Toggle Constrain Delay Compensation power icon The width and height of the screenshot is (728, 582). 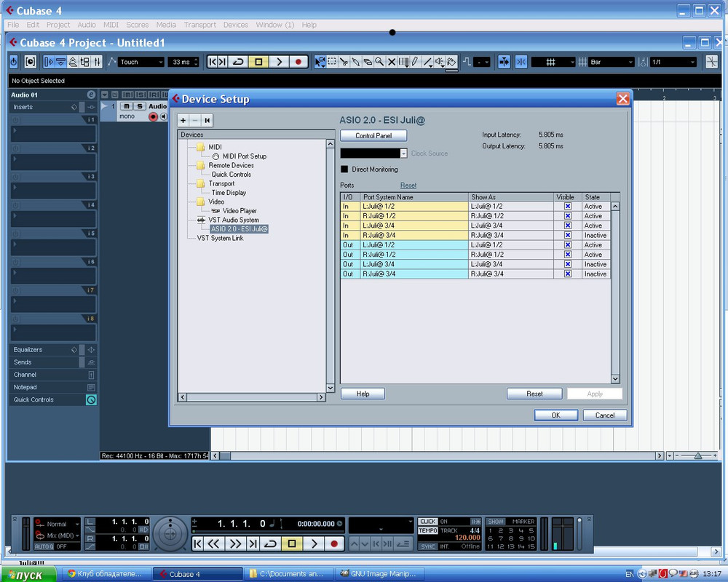click(13, 62)
